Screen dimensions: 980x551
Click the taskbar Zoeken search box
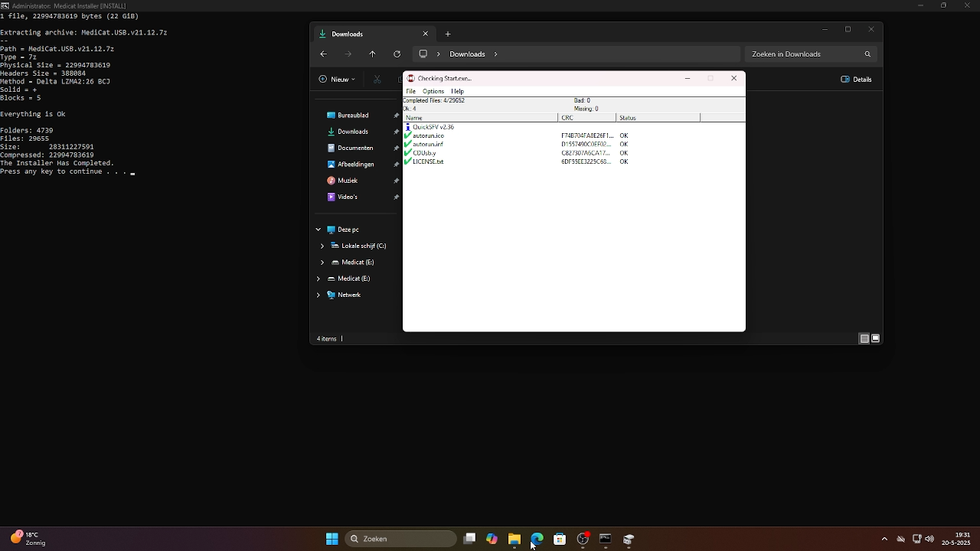(401, 539)
